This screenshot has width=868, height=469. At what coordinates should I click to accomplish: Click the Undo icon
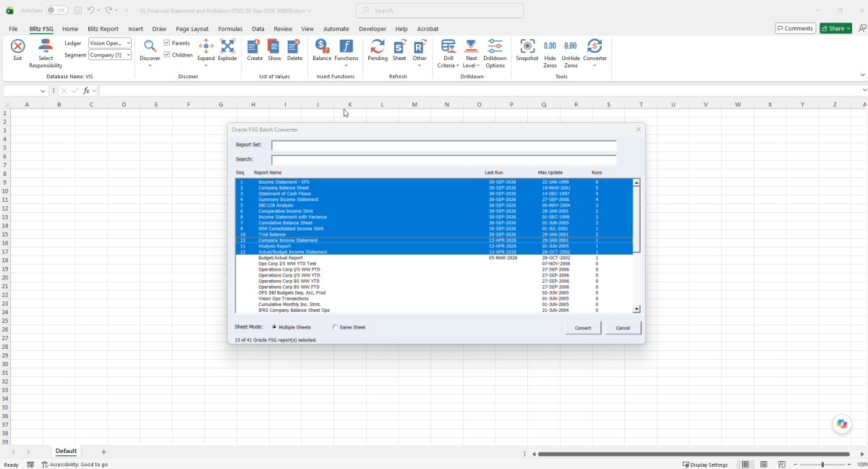tap(90, 10)
